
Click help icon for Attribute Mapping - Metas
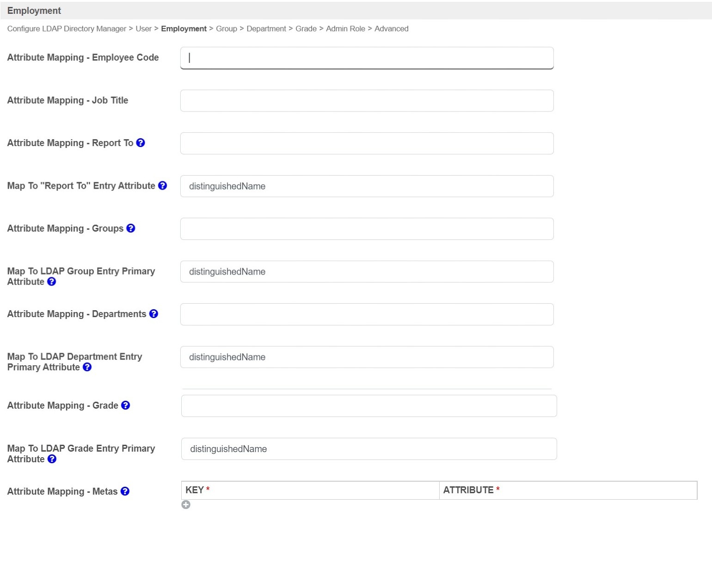click(125, 491)
